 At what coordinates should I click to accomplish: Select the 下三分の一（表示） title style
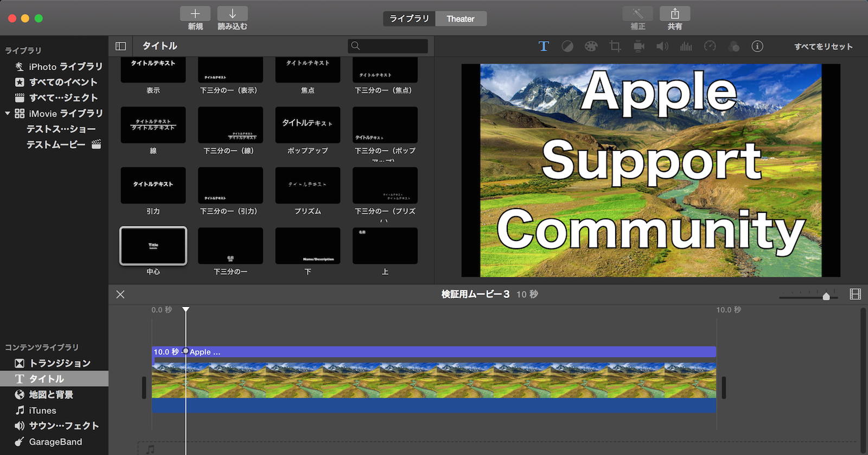[231, 70]
